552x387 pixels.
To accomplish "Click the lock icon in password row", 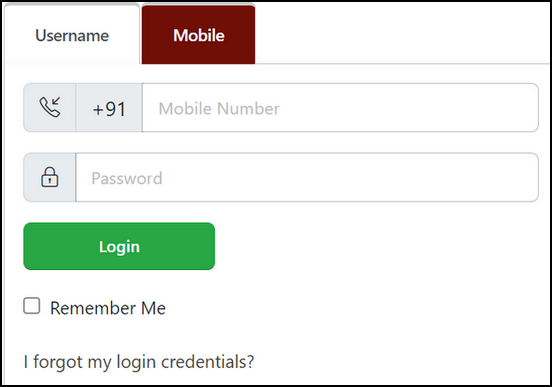I will 50,177.
